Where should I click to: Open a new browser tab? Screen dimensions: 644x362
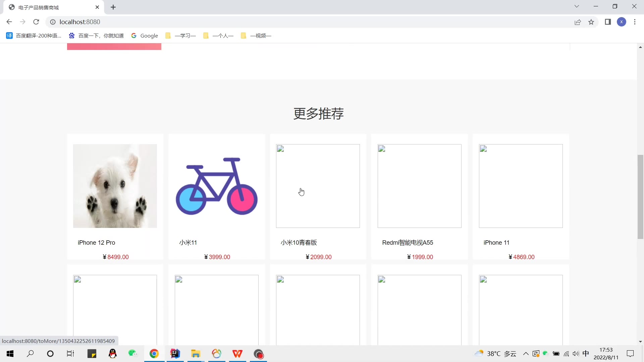pos(113,7)
